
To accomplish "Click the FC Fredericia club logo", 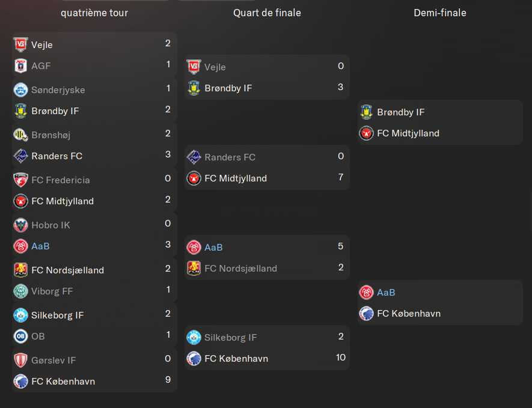I will (20, 180).
